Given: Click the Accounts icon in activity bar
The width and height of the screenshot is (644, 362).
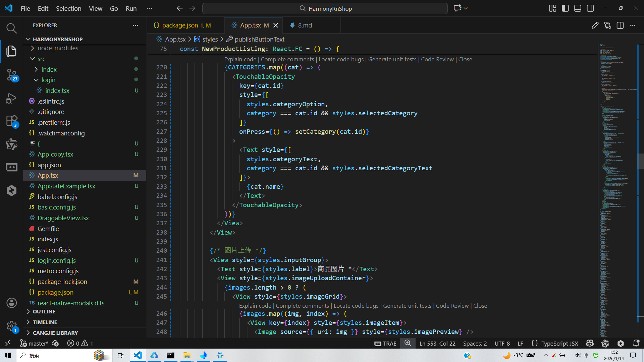Looking at the screenshot, I should click(x=11, y=303).
